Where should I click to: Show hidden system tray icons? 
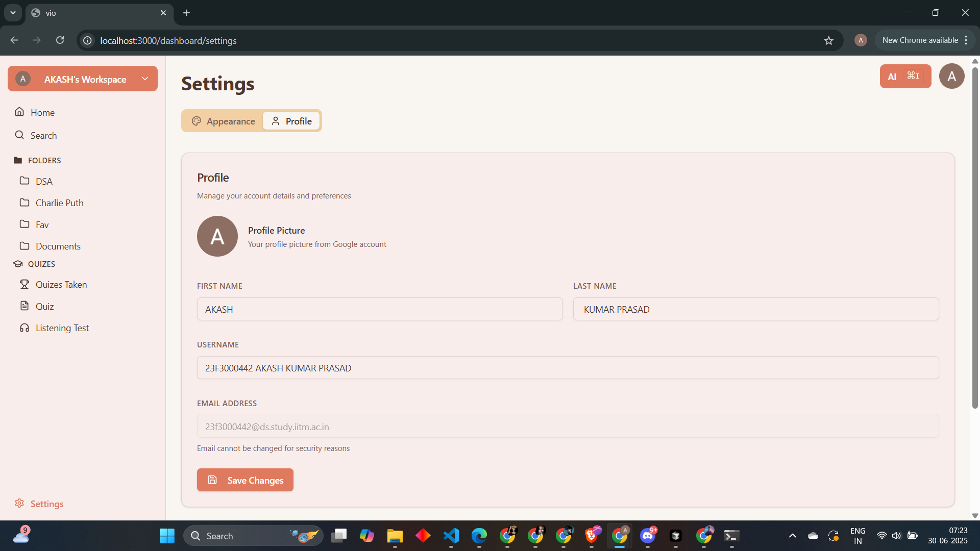(792, 536)
